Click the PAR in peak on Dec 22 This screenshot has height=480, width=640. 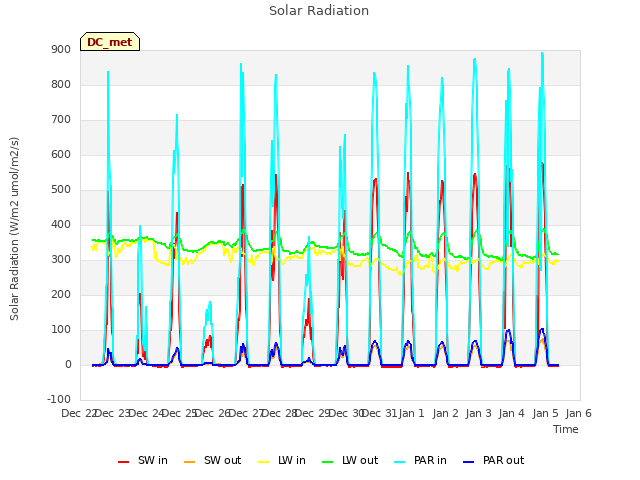pos(108,72)
